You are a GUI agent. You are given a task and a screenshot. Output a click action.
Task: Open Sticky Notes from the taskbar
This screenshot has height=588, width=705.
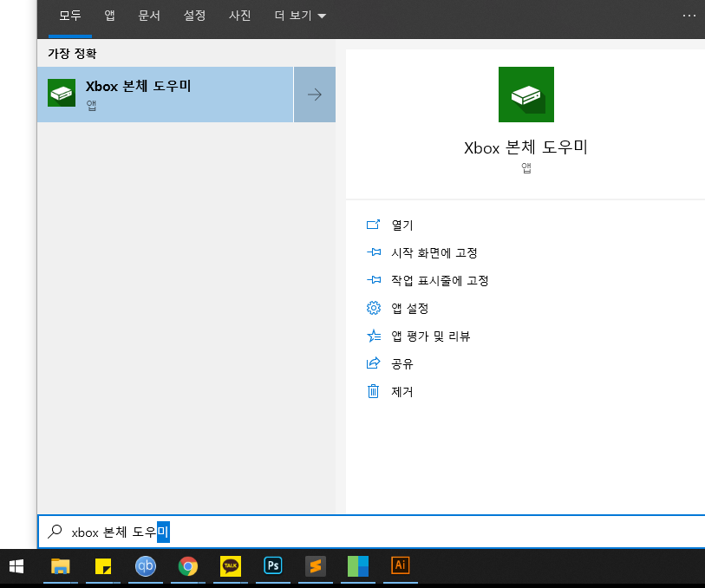pyautogui.click(x=103, y=566)
